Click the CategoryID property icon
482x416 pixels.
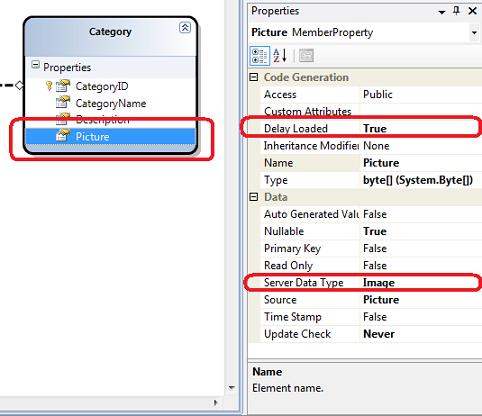[x=63, y=86]
